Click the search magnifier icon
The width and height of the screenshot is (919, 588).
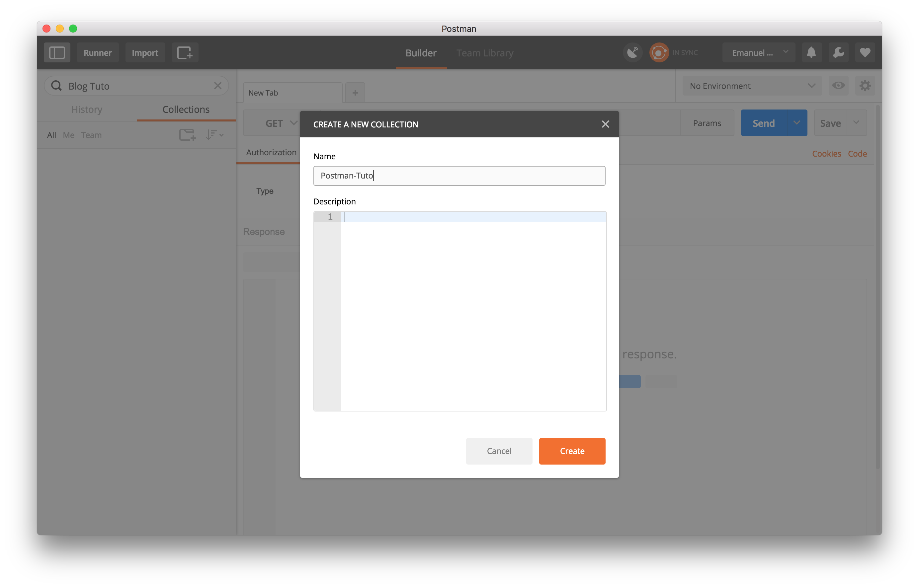click(x=56, y=86)
